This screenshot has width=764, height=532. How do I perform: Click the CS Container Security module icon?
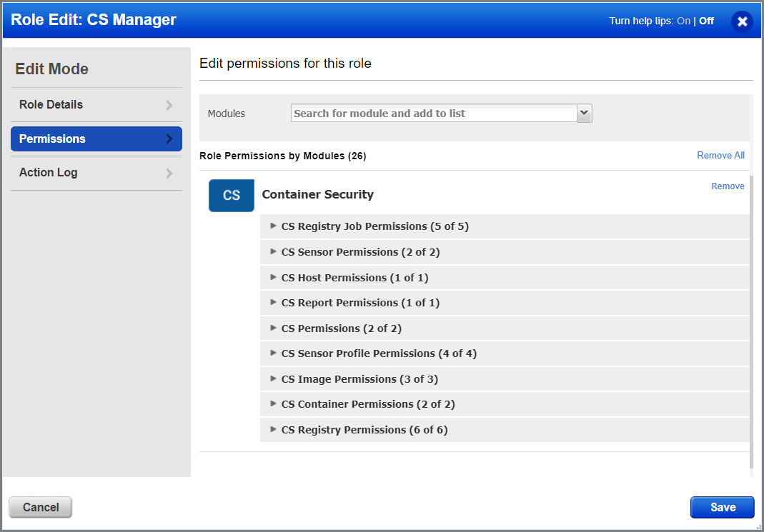click(231, 195)
